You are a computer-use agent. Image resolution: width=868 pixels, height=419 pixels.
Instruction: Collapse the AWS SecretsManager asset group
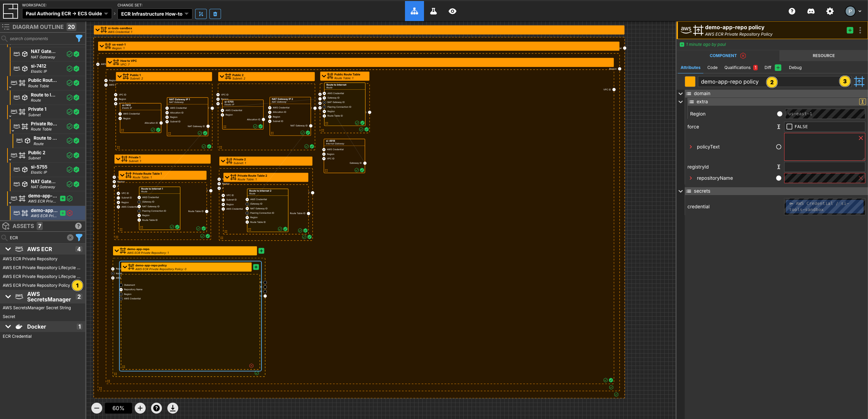8,297
